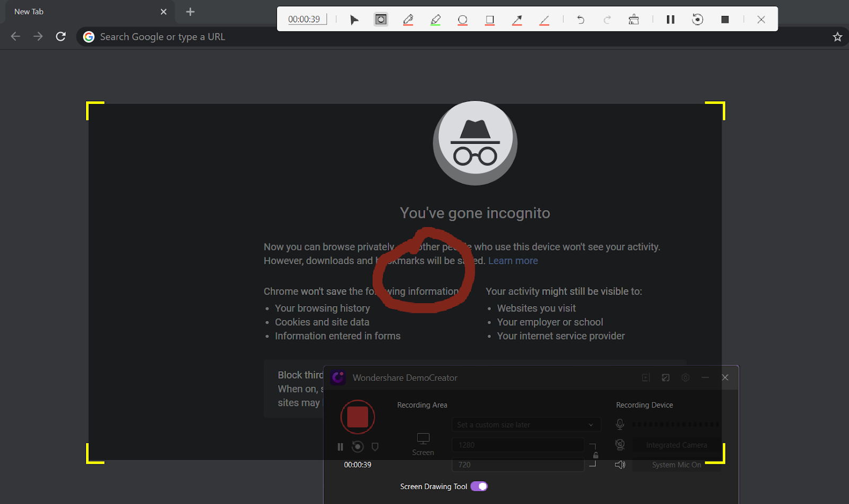Select the circle shape tool
This screenshot has width=849, height=504.
tap(463, 20)
